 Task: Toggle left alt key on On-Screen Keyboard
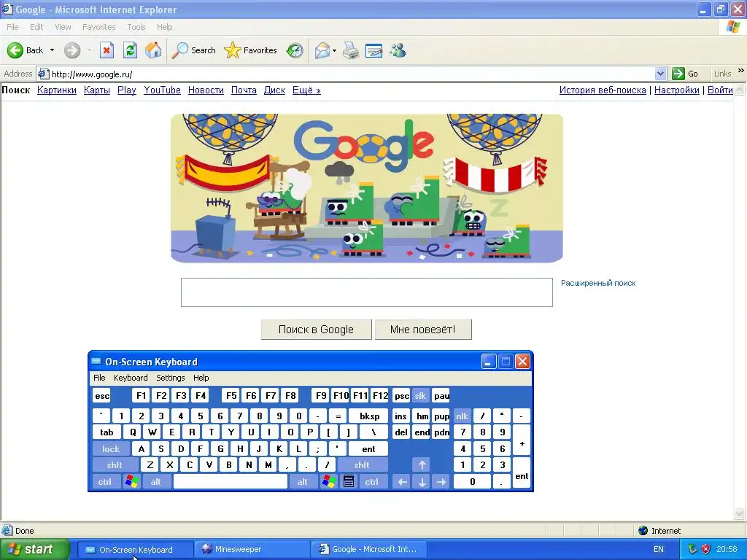coord(156,481)
